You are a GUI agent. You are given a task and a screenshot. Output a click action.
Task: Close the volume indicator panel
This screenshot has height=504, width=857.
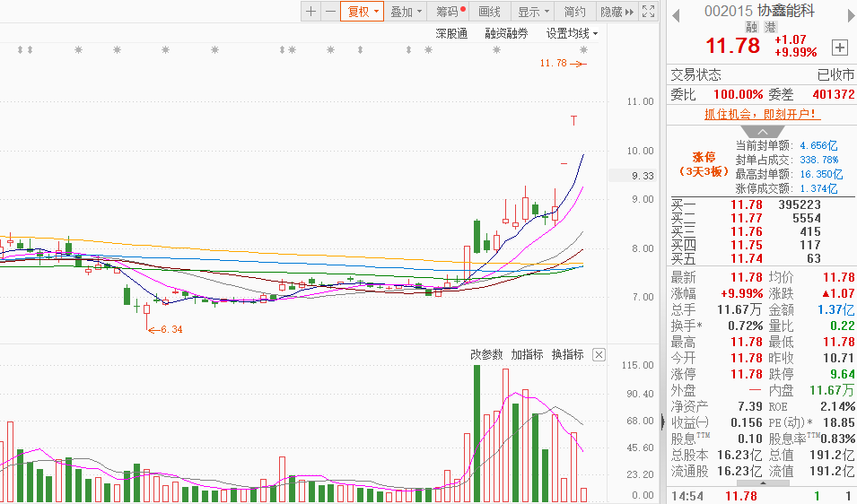point(599,355)
